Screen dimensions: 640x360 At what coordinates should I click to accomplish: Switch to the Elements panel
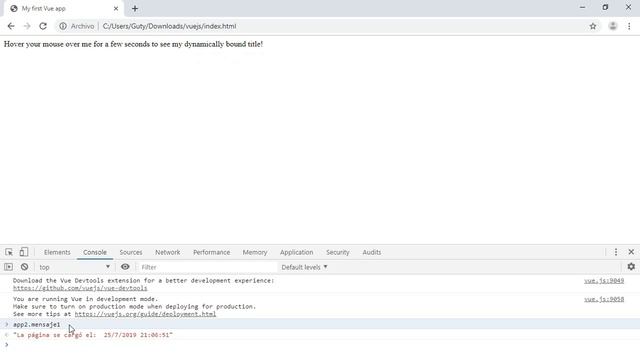coord(57,252)
